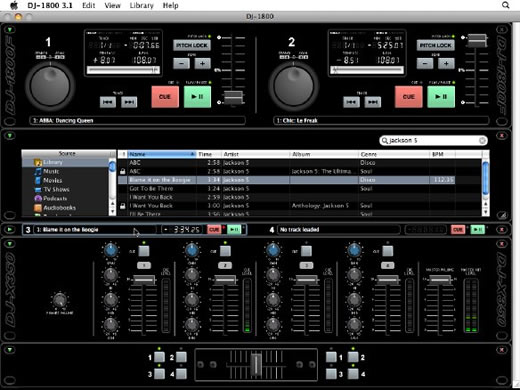Image resolution: width=520 pixels, height=390 pixels.
Task: Click the deck 1 play/pause button
Action: click(x=197, y=97)
